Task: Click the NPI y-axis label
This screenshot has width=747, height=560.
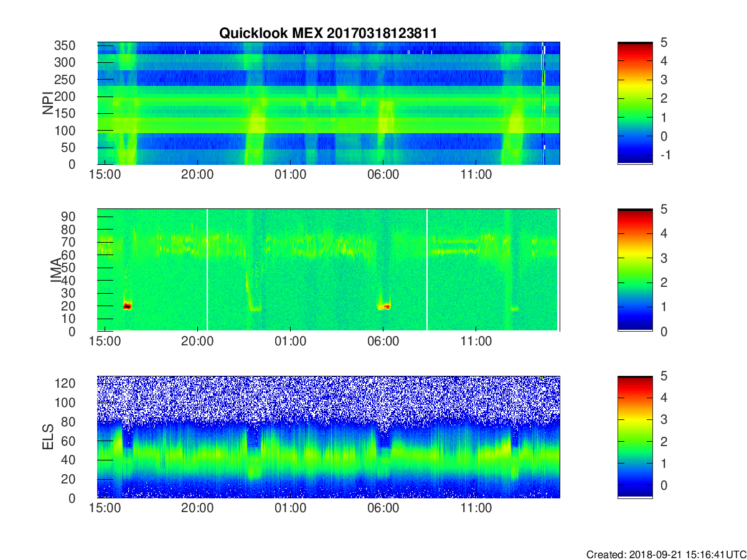Action: 48,103
